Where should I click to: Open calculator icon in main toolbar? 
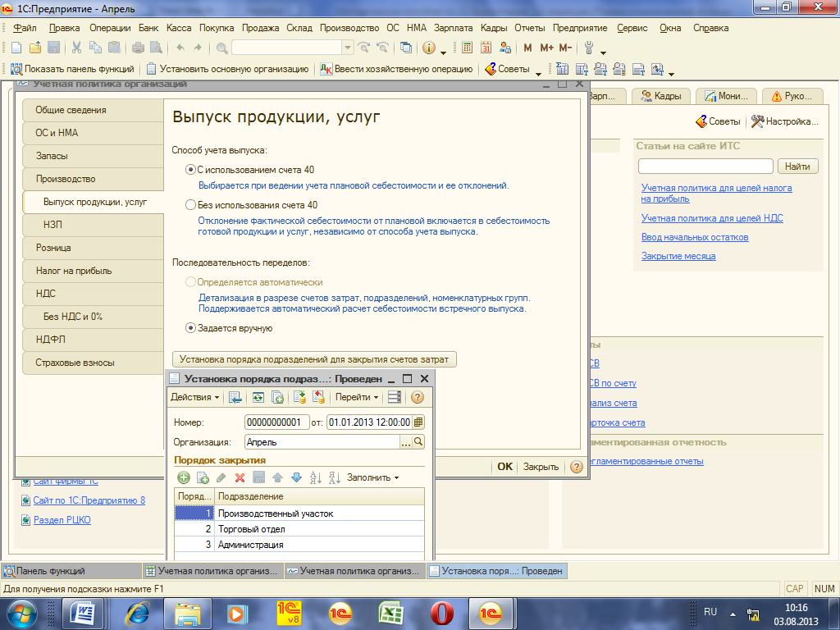point(467,48)
